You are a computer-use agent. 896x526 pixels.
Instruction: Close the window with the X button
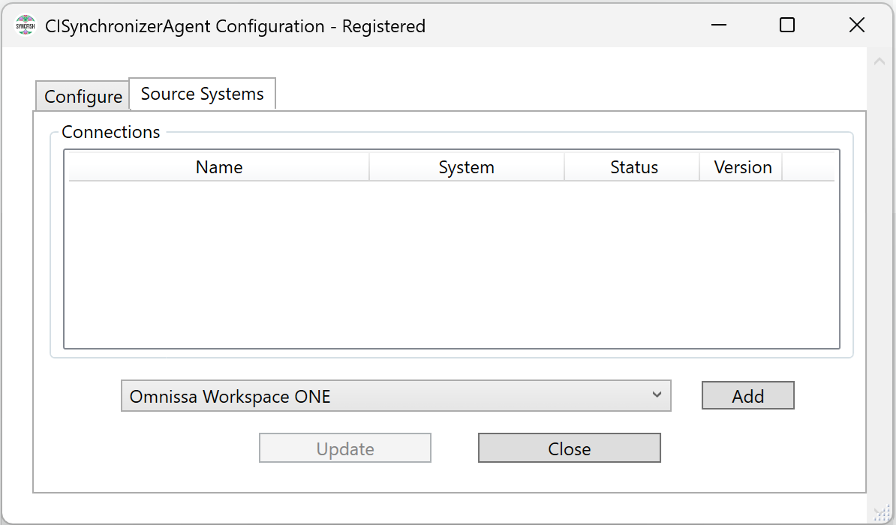857,25
